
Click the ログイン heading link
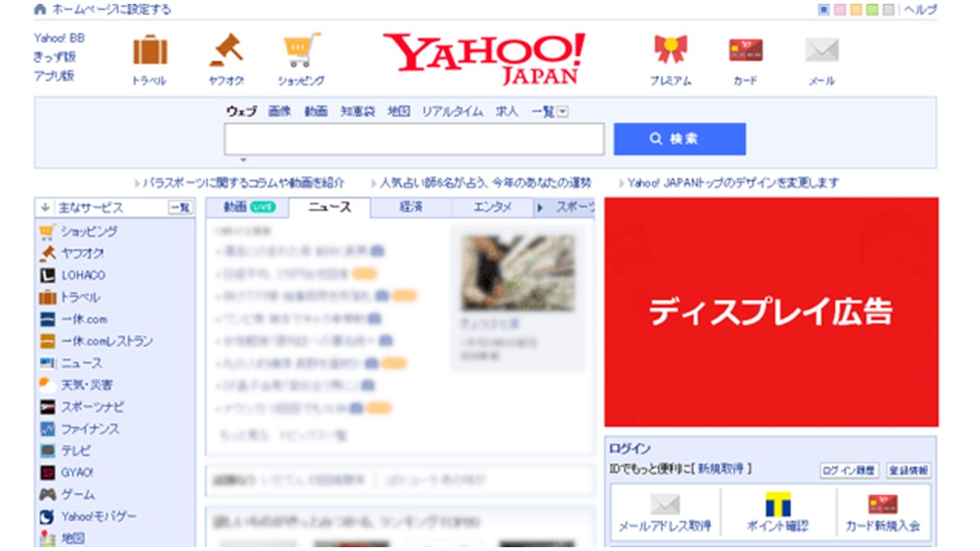630,448
